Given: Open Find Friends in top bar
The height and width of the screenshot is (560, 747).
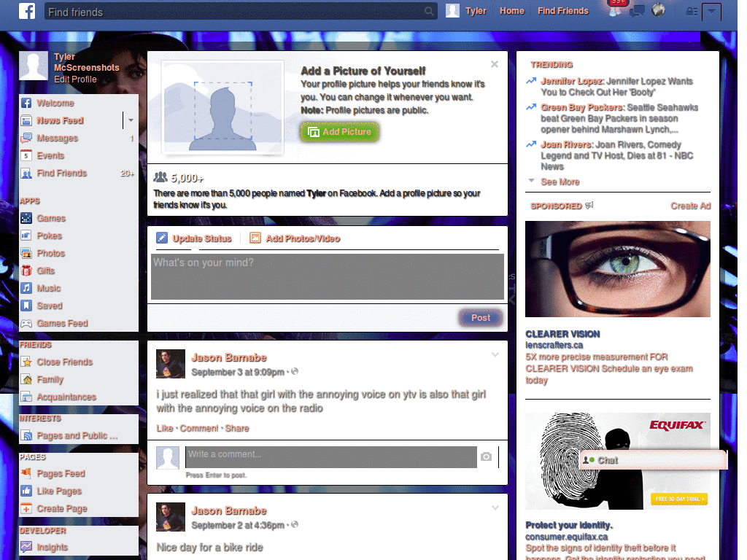Looking at the screenshot, I should [x=563, y=11].
